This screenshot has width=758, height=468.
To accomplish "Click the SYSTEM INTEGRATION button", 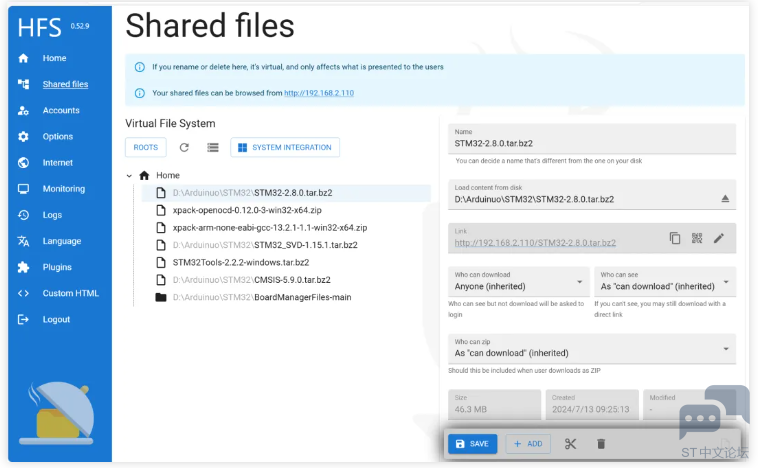I will pos(285,147).
